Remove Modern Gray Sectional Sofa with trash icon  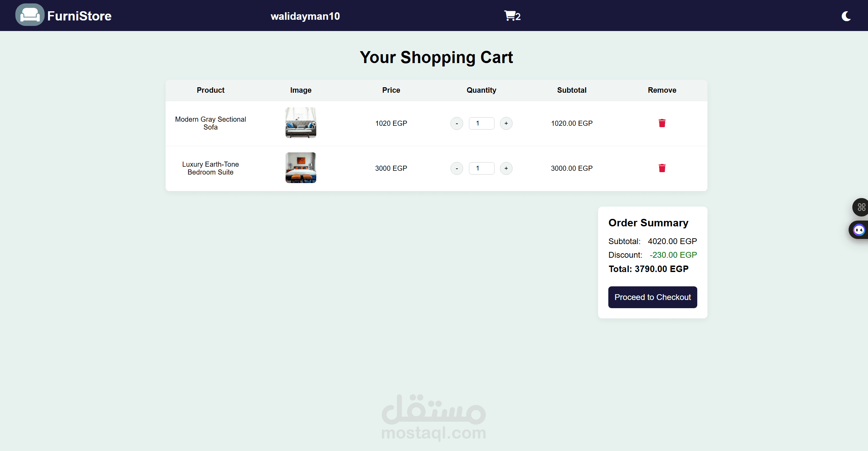[662, 123]
